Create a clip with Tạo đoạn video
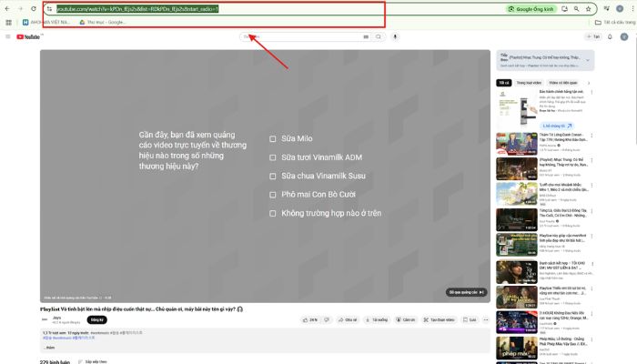Viewport: 637px width, 364px height. pyautogui.click(x=439, y=320)
